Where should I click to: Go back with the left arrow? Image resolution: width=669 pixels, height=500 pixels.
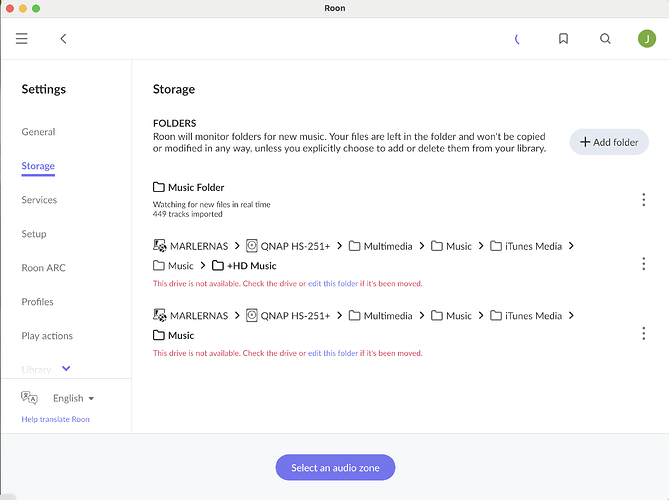click(x=63, y=39)
